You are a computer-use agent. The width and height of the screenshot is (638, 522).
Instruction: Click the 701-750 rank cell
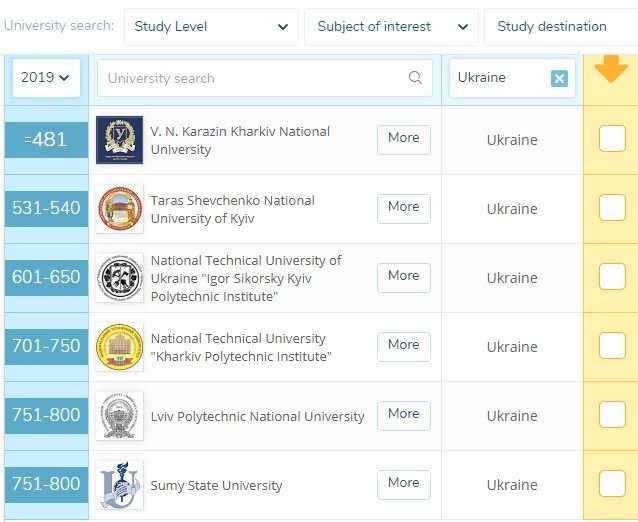pyautogui.click(x=46, y=346)
